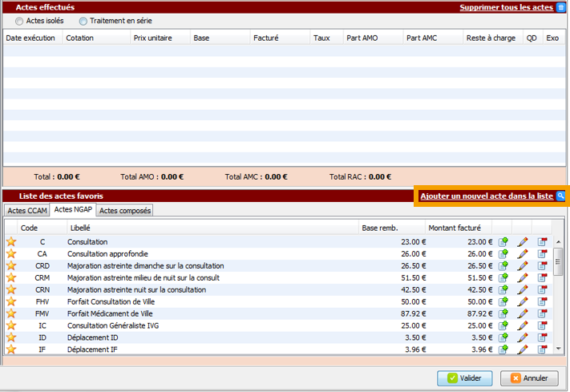Edit the Consultation Généraliste IVG entry

click(x=523, y=325)
